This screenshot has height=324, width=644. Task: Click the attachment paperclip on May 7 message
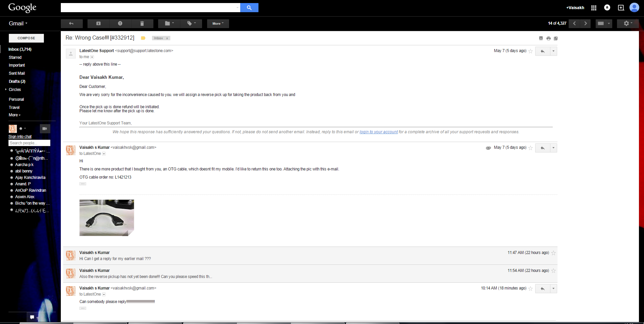[x=488, y=148]
